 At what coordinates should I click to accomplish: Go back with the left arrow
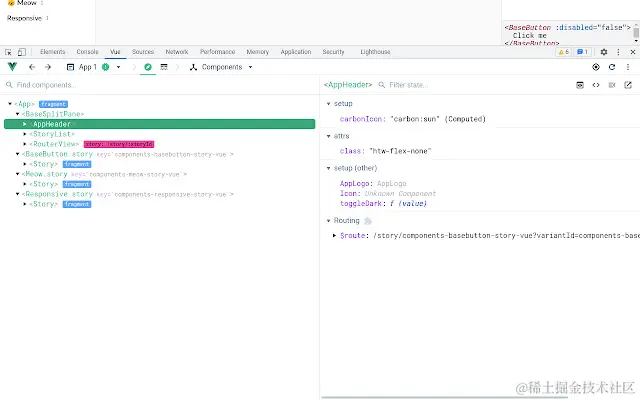click(x=32, y=67)
